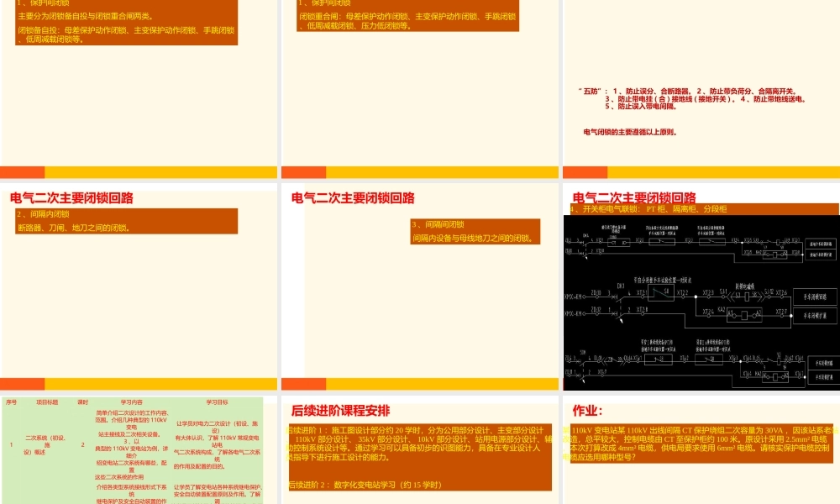The height and width of the screenshot is (504, 840).
Task: Click the 学习目标 column header in table
Action: (218, 402)
